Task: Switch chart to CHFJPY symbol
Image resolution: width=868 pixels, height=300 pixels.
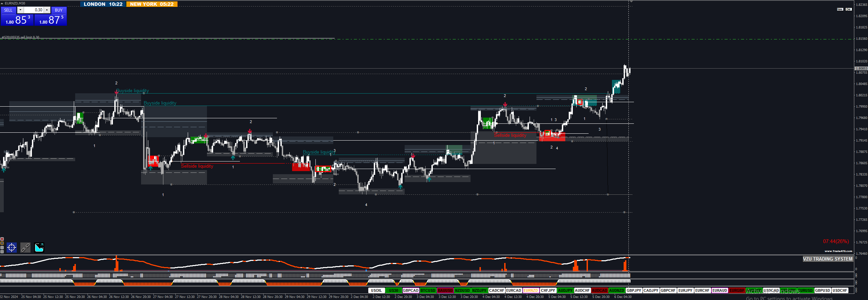Action: coord(548,290)
